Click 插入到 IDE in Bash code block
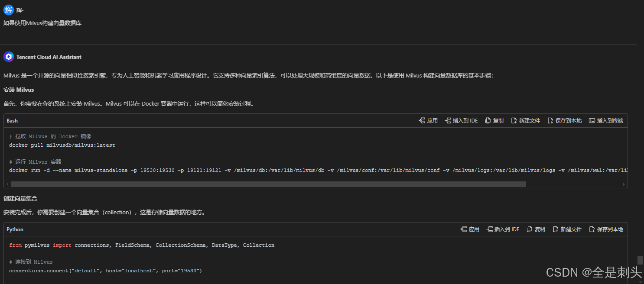644x284 pixels. tap(461, 121)
